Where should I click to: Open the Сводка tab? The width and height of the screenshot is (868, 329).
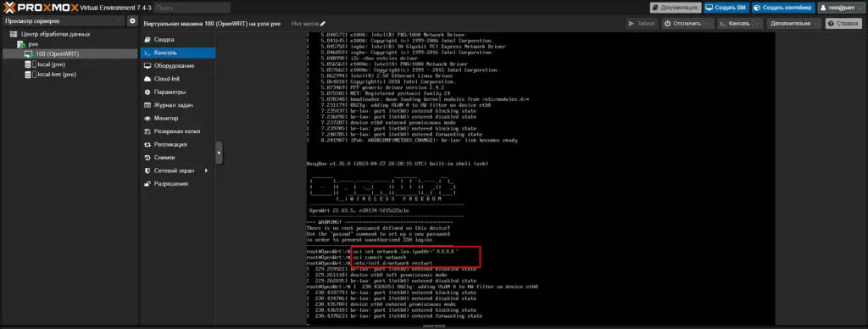click(x=177, y=40)
